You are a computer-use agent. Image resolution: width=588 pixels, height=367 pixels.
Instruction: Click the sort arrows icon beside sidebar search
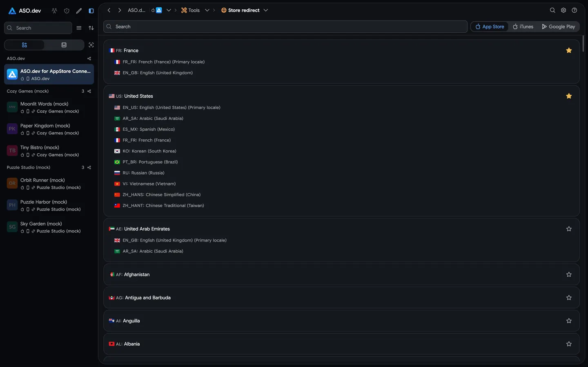(91, 28)
